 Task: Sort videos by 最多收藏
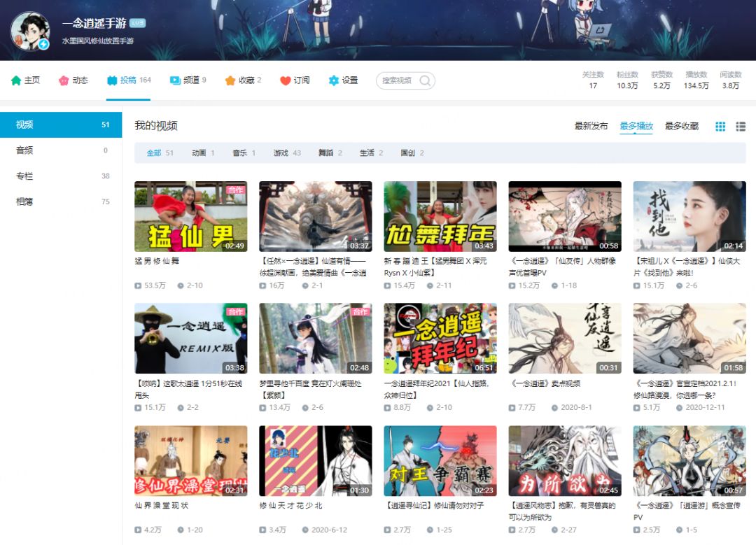681,126
